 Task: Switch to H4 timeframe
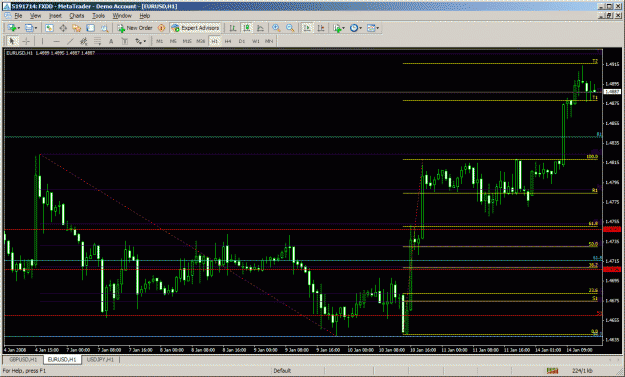(x=228, y=41)
